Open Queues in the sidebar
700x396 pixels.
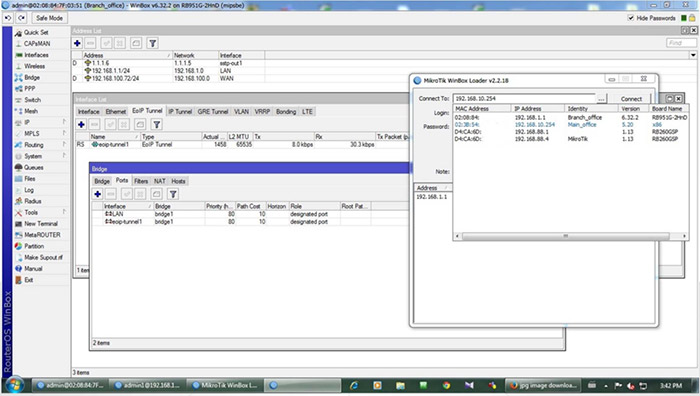[x=33, y=167]
